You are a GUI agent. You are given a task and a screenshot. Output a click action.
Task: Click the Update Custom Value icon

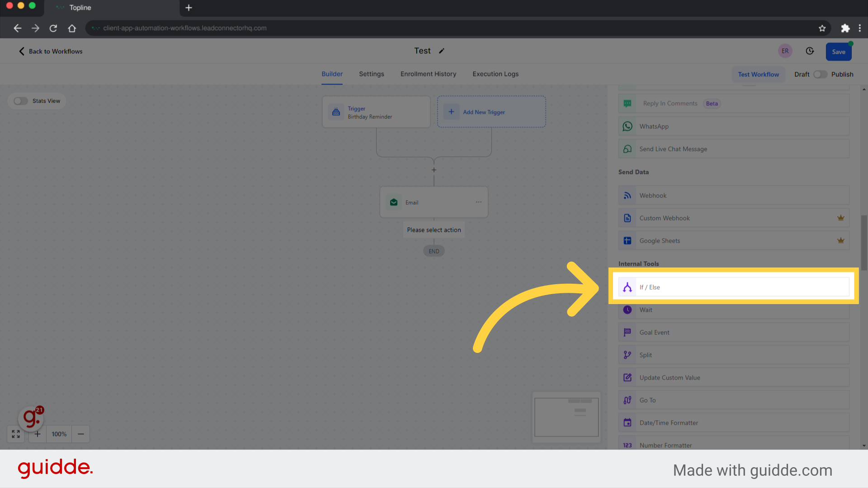[627, 378]
